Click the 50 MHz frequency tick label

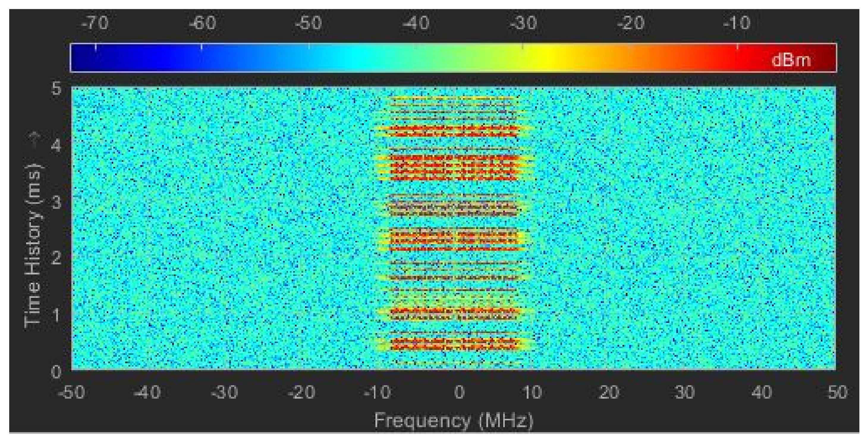click(x=837, y=392)
